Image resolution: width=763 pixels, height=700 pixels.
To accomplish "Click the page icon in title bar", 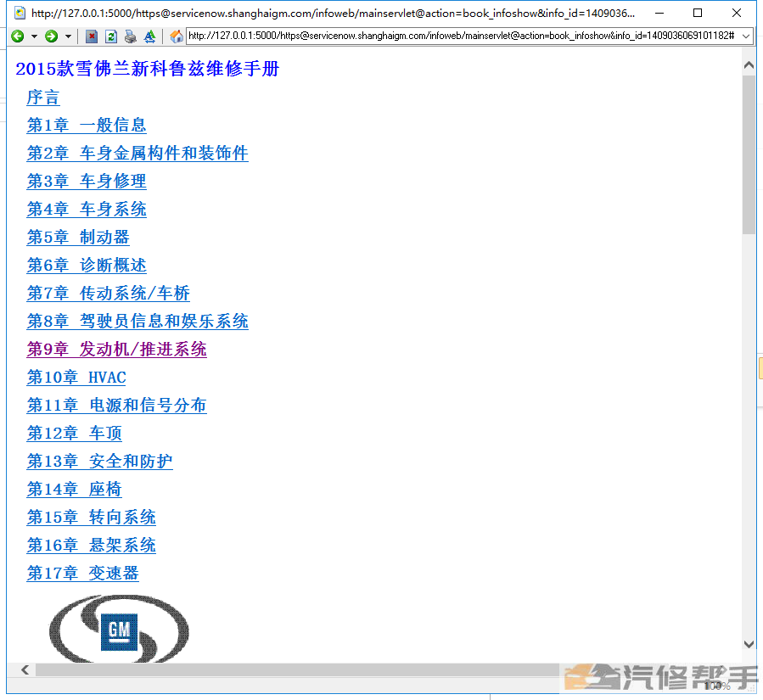I will pos(20,13).
